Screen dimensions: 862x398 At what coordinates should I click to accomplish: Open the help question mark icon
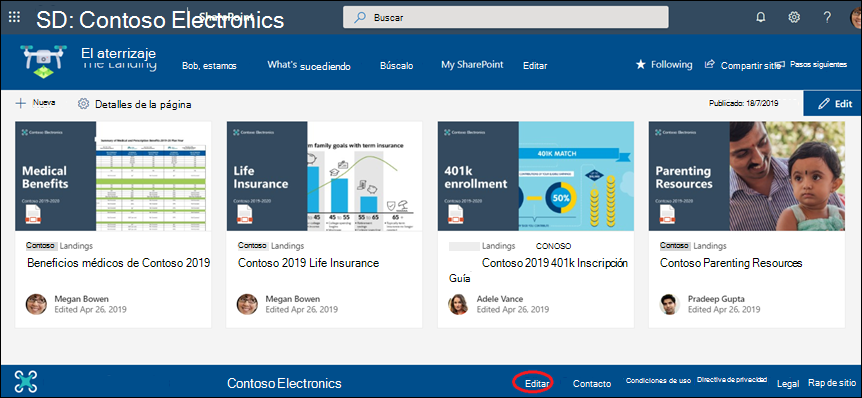tap(827, 17)
